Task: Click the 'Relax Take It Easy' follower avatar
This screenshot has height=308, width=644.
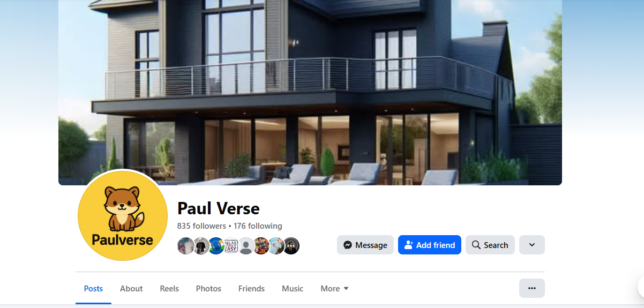Action: pos(231,246)
